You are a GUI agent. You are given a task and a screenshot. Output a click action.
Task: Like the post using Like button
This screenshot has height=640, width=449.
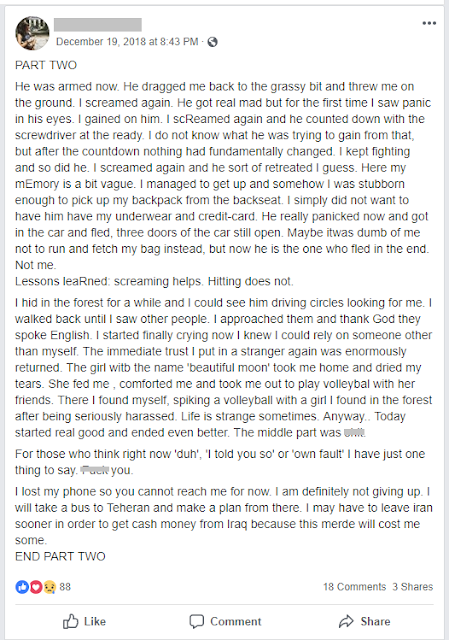click(84, 621)
